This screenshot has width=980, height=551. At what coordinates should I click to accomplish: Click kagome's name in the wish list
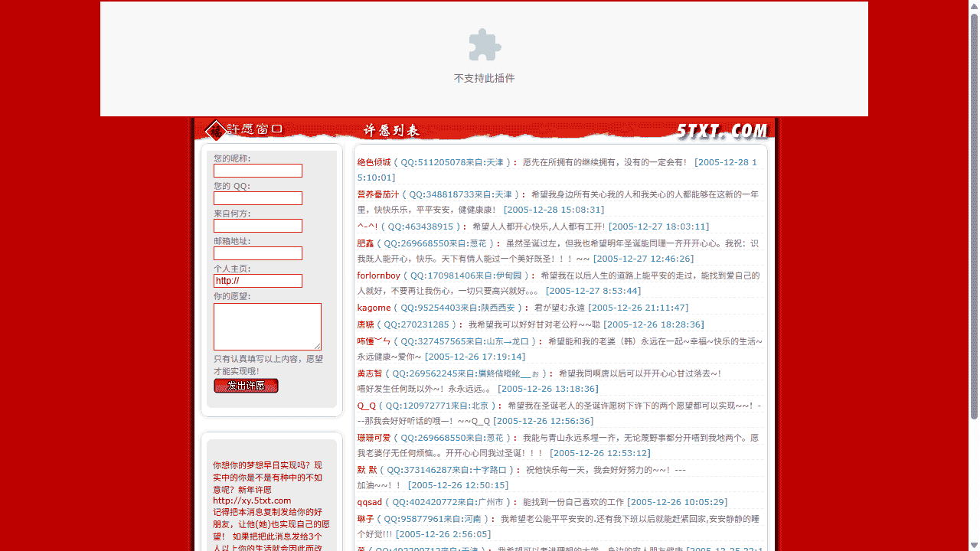point(374,307)
